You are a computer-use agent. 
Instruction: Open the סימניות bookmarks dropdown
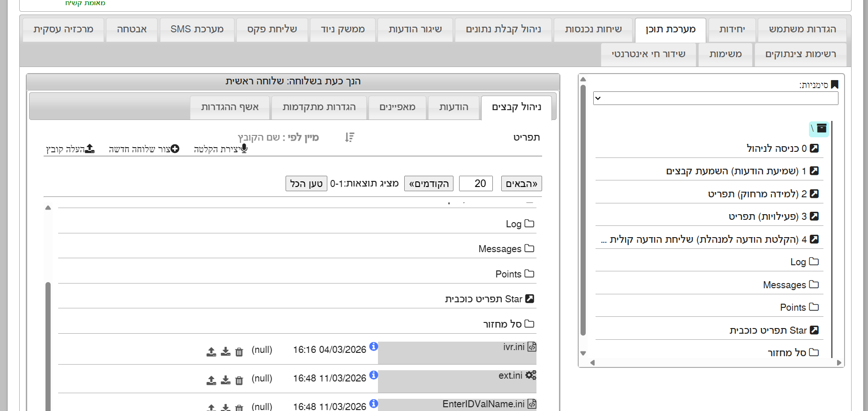pyautogui.click(x=716, y=98)
